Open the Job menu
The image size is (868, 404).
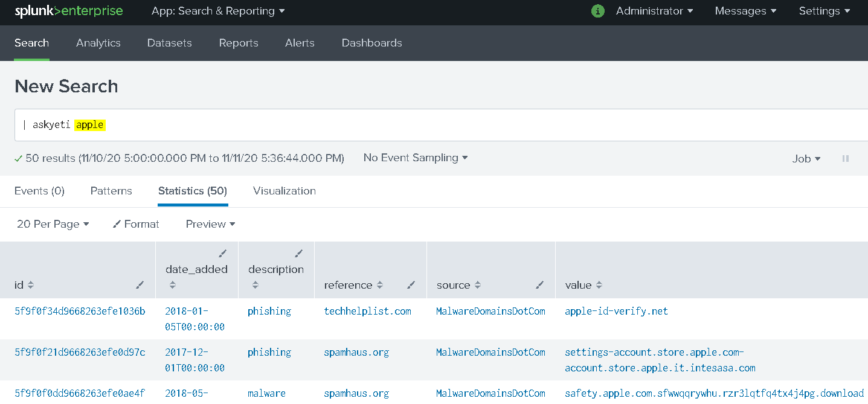tap(806, 159)
